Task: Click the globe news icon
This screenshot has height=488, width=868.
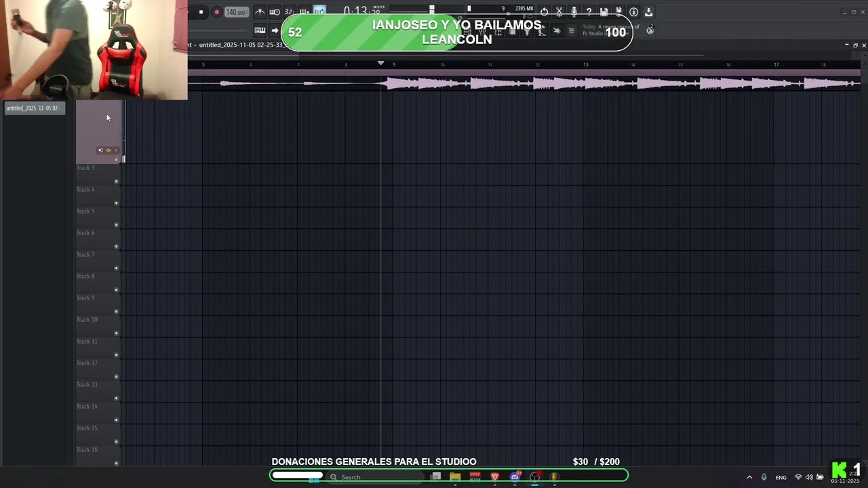Action: [x=650, y=30]
